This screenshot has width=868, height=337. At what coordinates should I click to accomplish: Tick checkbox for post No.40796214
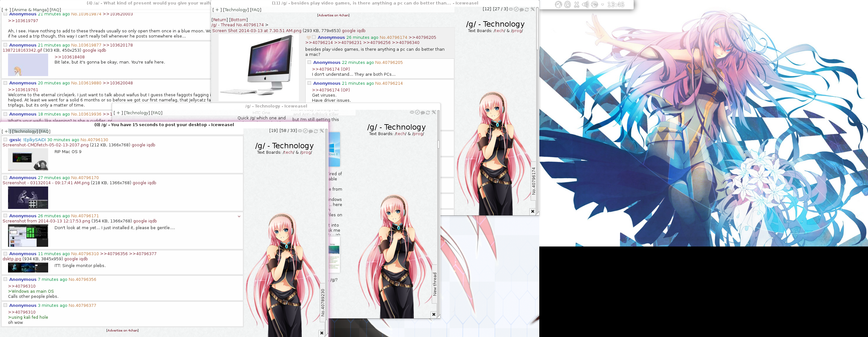tap(309, 83)
